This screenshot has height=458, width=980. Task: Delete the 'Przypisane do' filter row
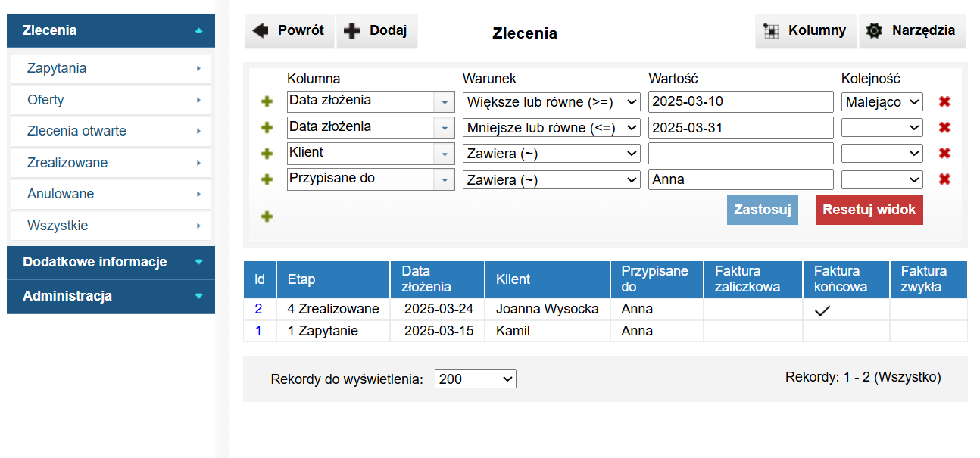click(944, 179)
